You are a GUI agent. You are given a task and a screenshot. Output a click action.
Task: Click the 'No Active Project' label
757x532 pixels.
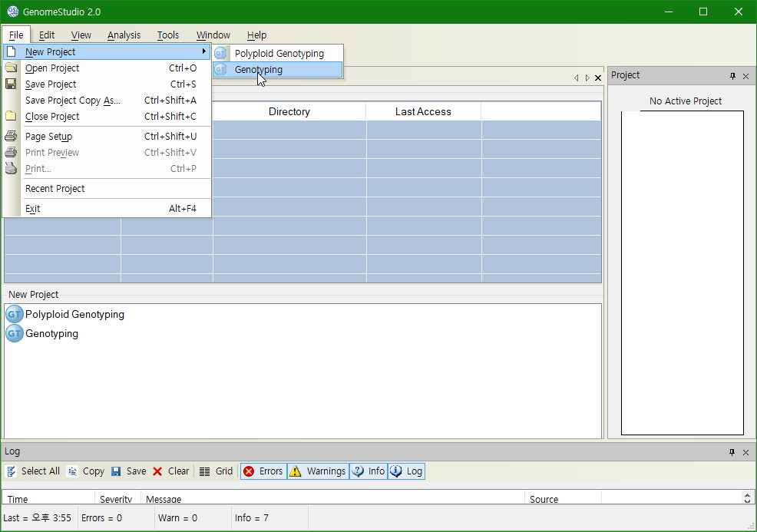tap(685, 101)
